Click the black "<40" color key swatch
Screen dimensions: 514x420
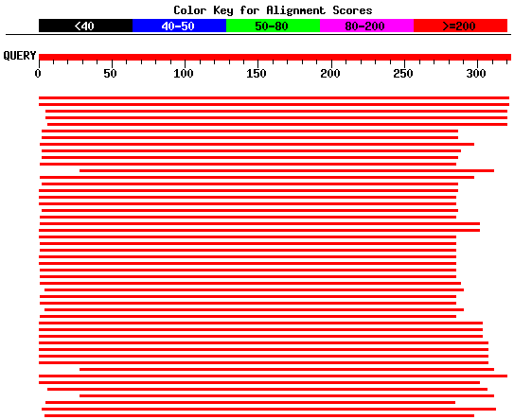tap(85, 26)
